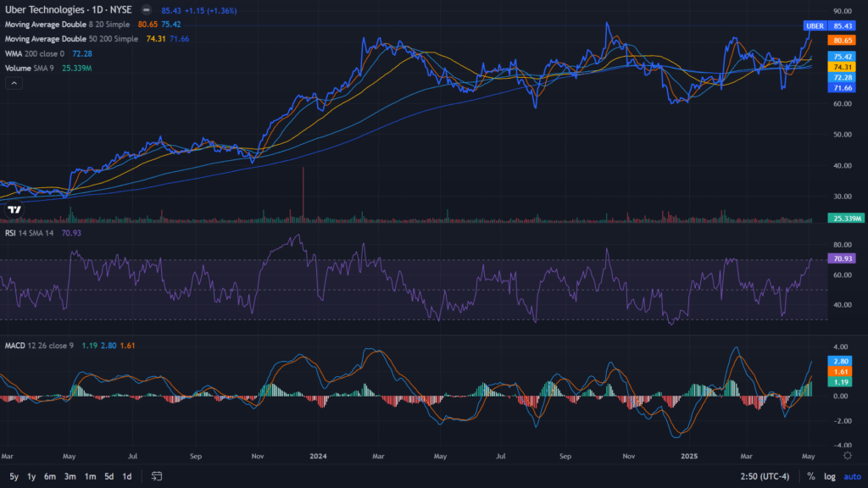Toggle the log scale option

[829, 476]
